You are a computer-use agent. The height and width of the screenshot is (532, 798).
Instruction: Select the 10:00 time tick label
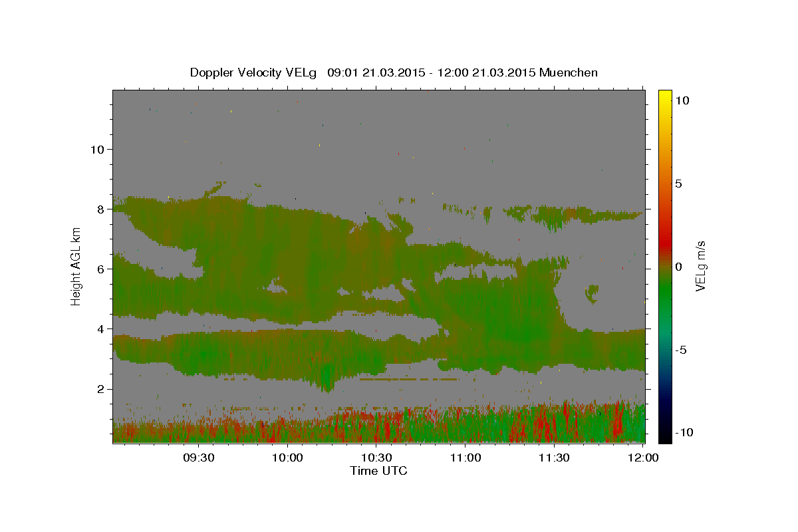pos(288,458)
